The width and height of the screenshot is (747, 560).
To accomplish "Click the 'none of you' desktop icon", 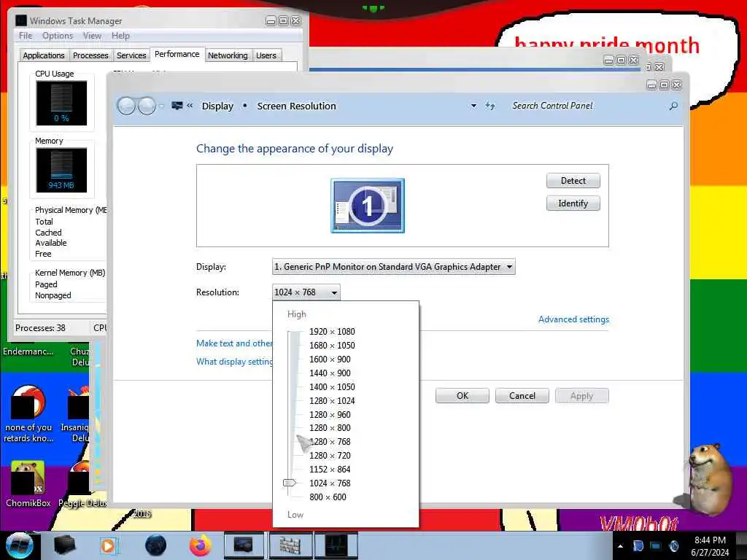I will point(28,413).
